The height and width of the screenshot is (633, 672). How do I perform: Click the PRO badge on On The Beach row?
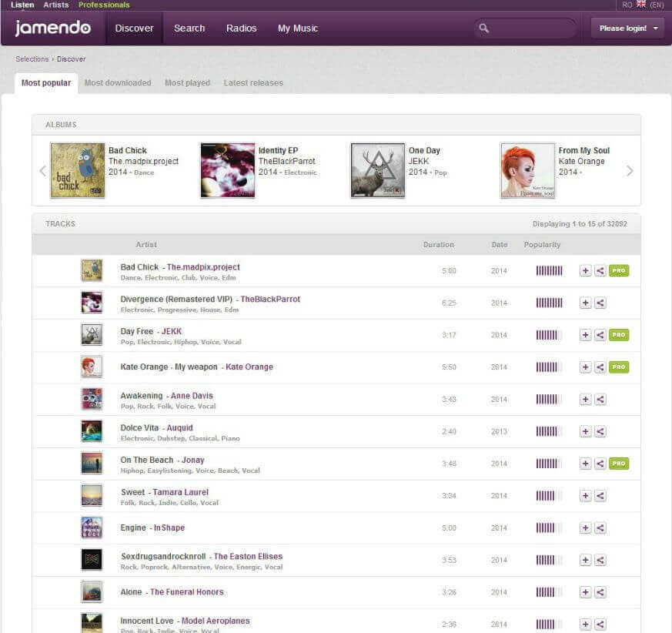coord(619,464)
